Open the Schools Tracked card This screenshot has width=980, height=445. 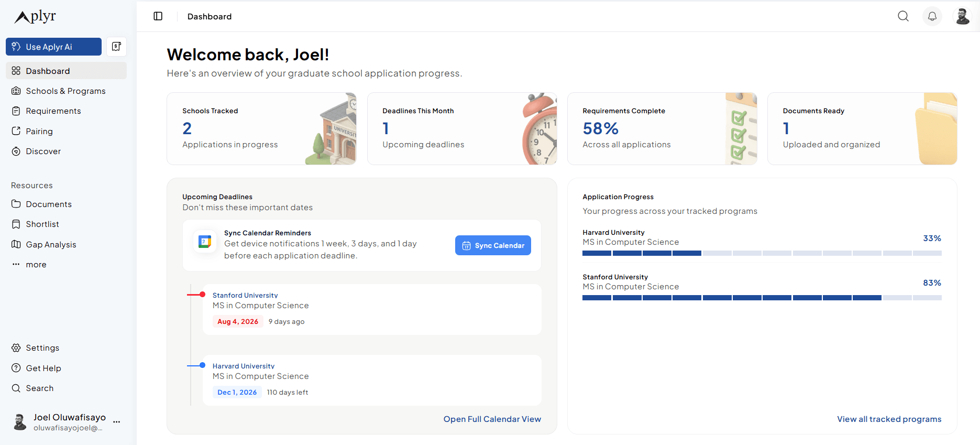[x=261, y=129]
